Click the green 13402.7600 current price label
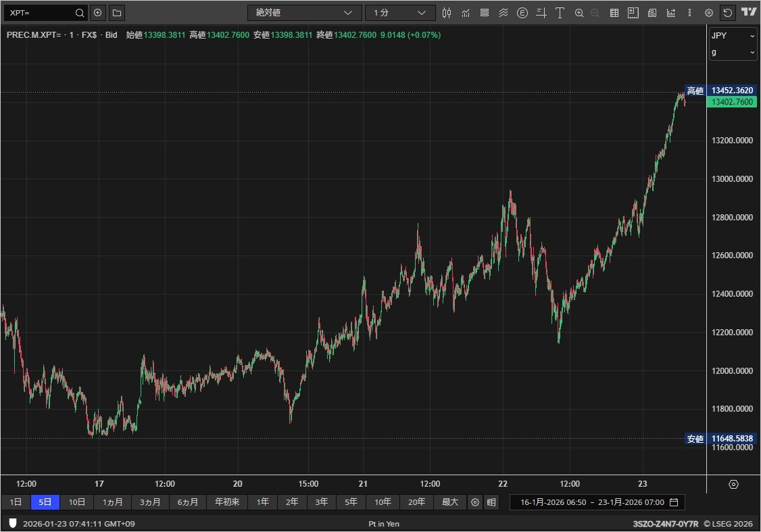Image resolution: width=761 pixels, height=532 pixels. 732,102
